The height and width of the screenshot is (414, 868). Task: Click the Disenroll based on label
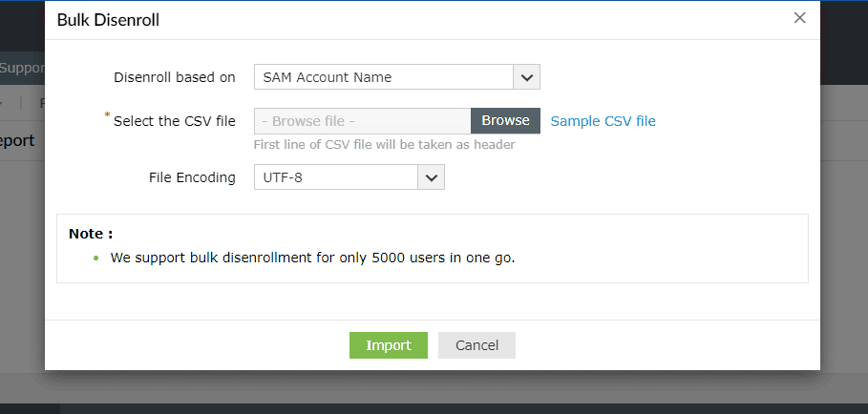point(174,77)
